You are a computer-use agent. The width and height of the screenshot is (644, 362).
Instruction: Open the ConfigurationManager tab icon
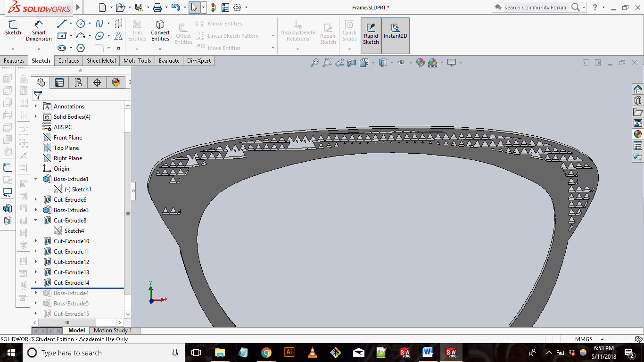(x=78, y=82)
